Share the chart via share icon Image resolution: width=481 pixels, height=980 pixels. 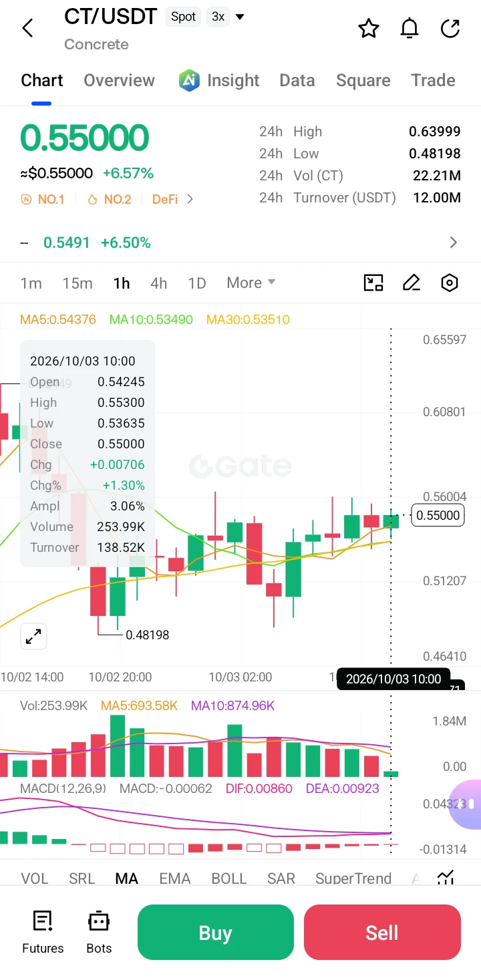(451, 28)
